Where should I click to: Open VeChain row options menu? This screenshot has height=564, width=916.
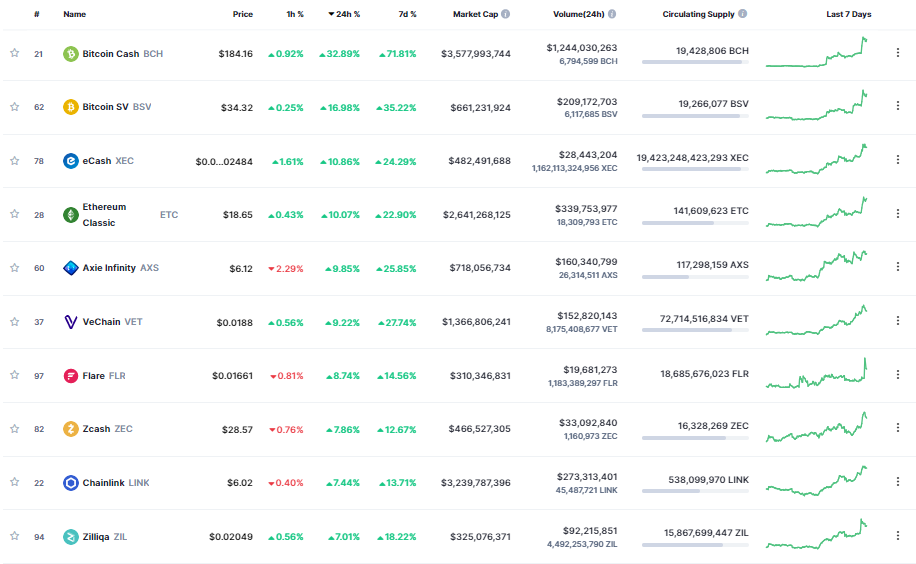point(898,320)
